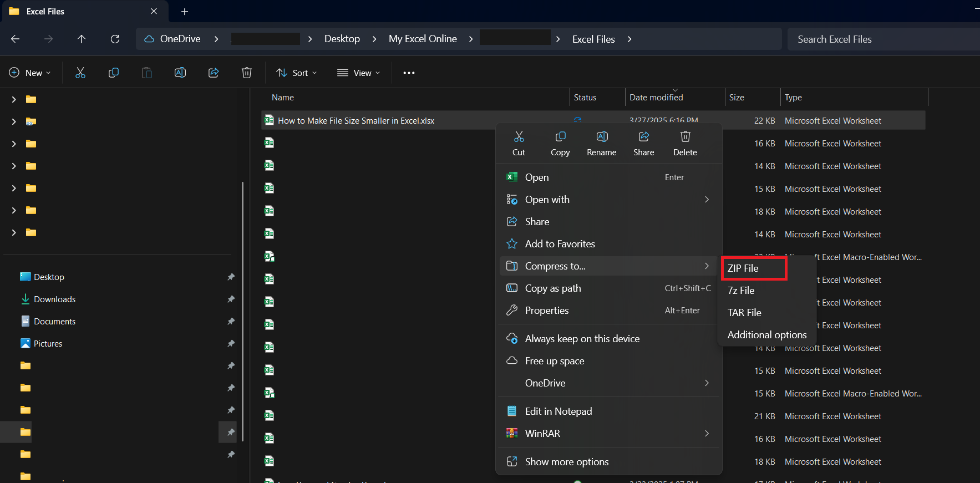
Task: Unpin Downloads from Quick access
Action: pyautogui.click(x=231, y=299)
